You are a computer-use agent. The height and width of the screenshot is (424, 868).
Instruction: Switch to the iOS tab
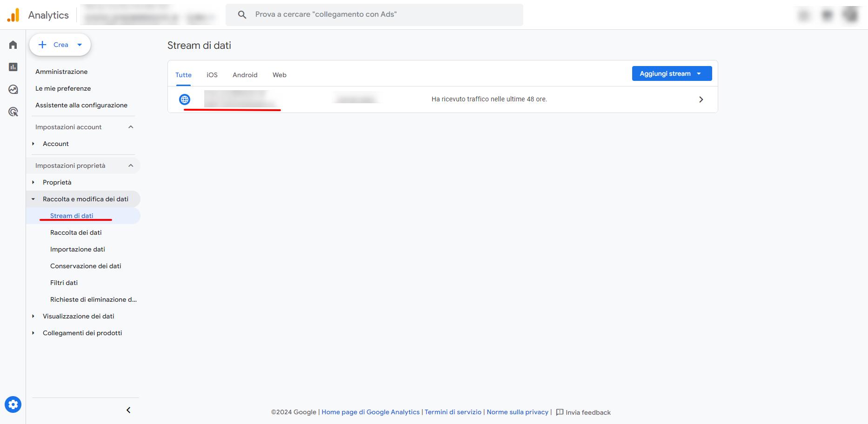pos(212,75)
